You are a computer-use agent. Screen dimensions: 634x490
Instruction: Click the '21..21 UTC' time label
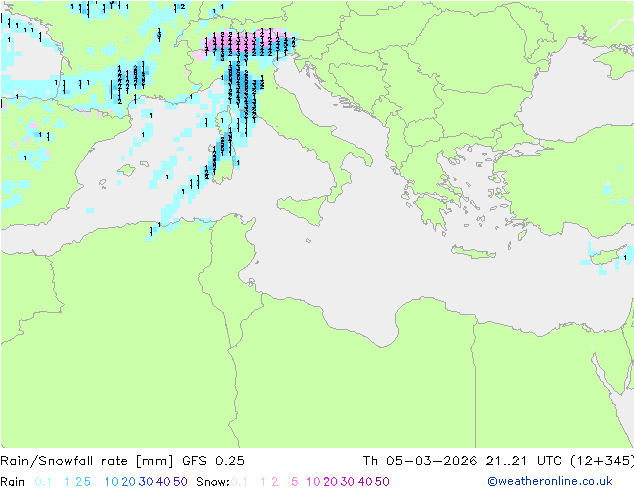(524, 461)
